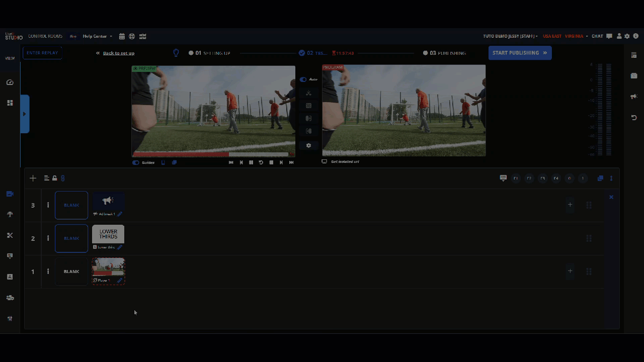This screenshot has width=644, height=362.
Task: Add item with plus on layer 3 row
Action: click(570, 205)
